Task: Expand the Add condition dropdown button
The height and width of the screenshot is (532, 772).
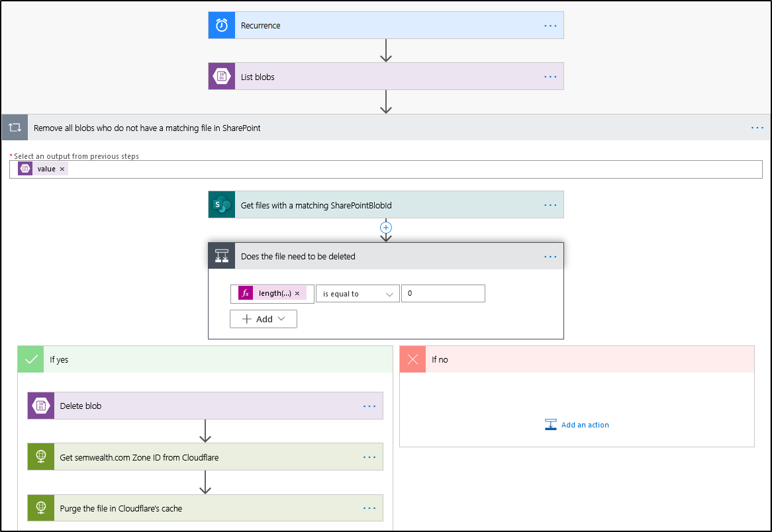Action: click(x=264, y=319)
